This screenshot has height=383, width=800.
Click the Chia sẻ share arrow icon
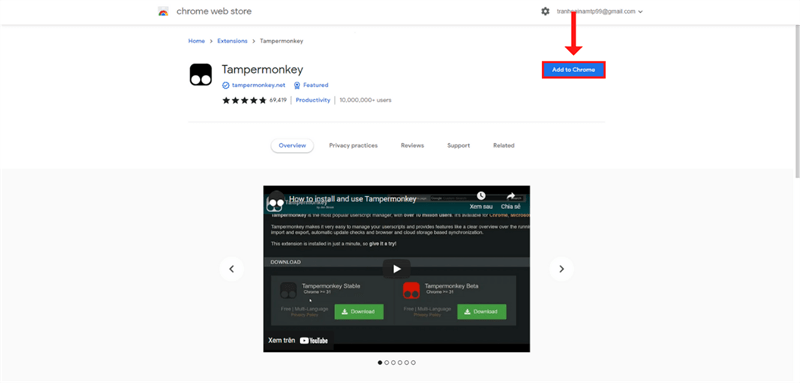click(x=511, y=196)
